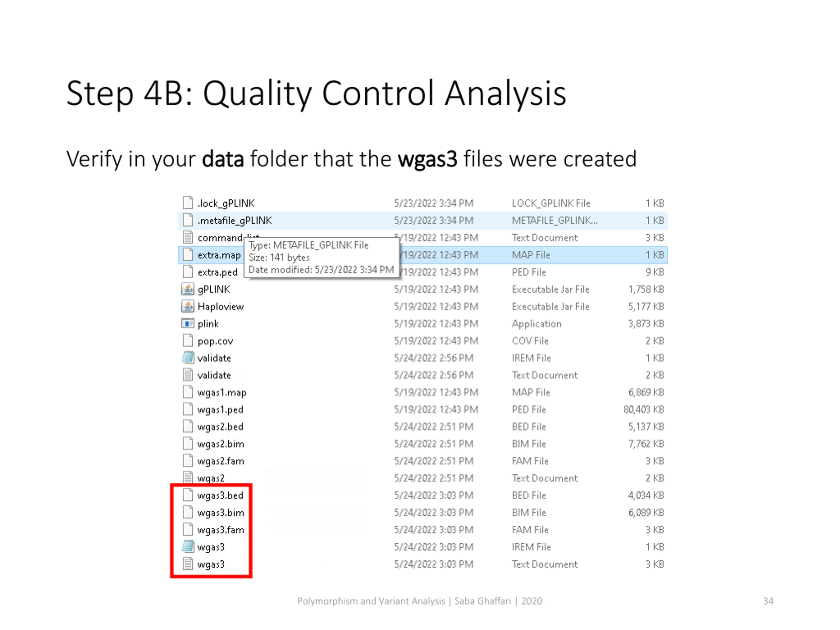Click wgas3.bed's 5/24/2022 3:03 PM date
Viewport: 840px width, 630px height.
[x=434, y=495]
